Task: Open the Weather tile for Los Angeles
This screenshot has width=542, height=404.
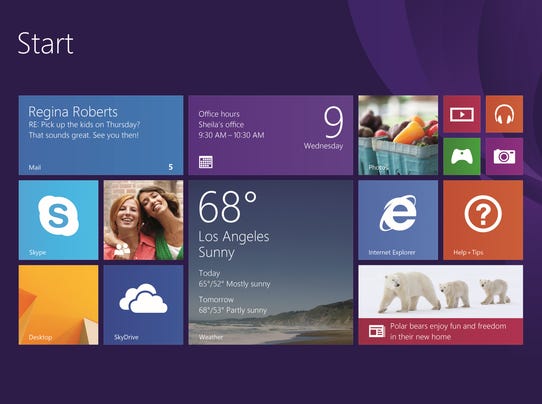Action: click(x=271, y=262)
